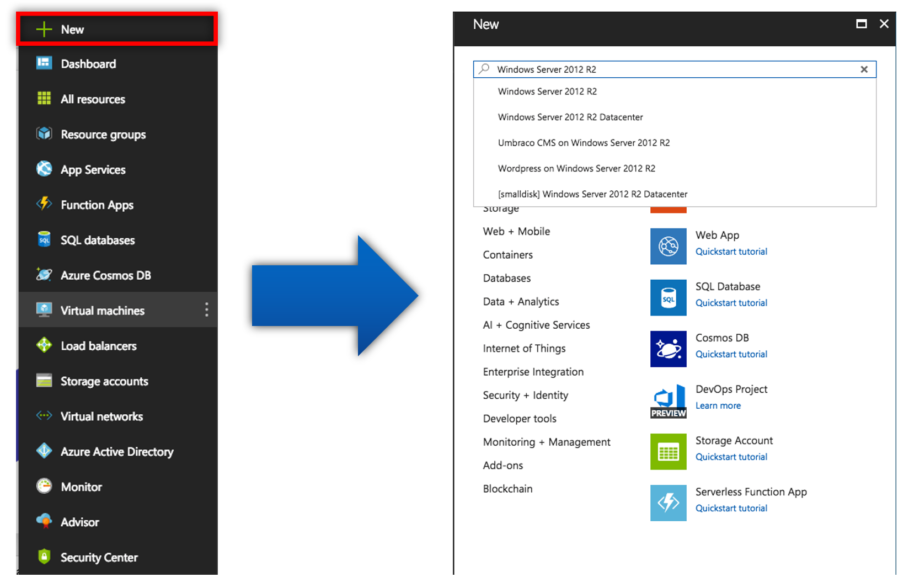909x588 pixels.
Task: Select 'Windows Server 2012 R2 Datacenter' suggestion
Action: (570, 117)
